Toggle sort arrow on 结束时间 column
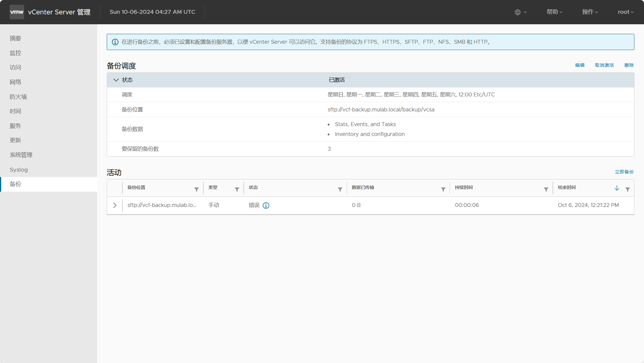The width and height of the screenshot is (644, 363). pyautogui.click(x=617, y=188)
